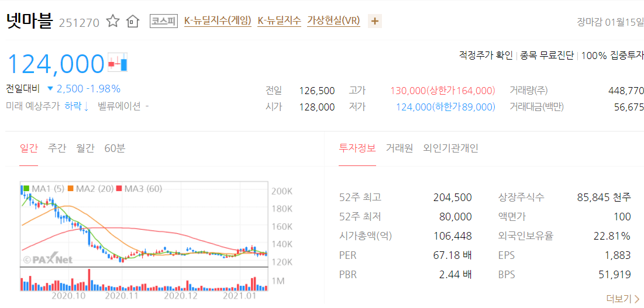Click the 하락 forecast arrow link
The width and height of the screenshot is (644, 308).
(77, 106)
